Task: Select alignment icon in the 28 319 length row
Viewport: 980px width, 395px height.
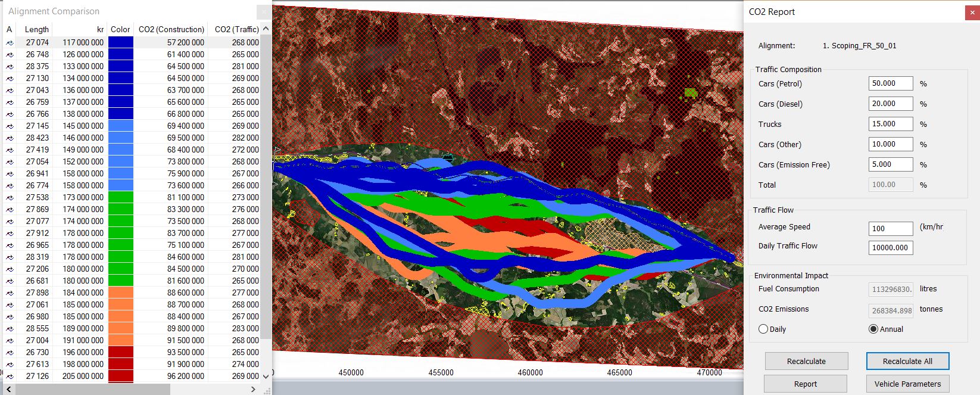Action: coord(10,257)
